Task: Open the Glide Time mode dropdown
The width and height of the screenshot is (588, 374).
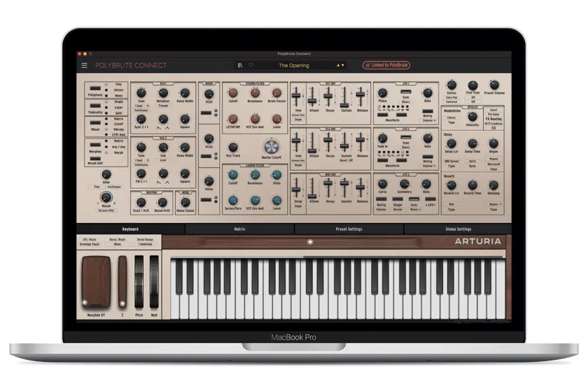Action: click(x=96, y=187)
